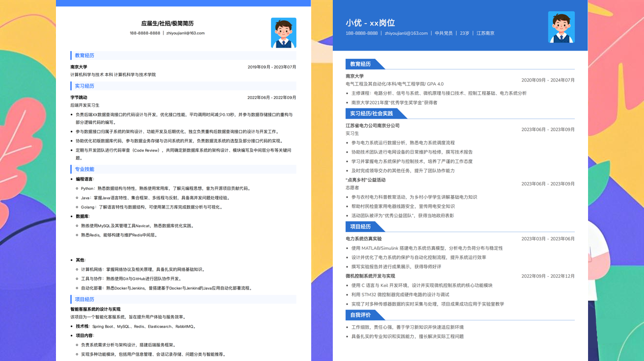
Task: Click bullet about 代码审查 (Code Review)
Action: tap(184, 154)
